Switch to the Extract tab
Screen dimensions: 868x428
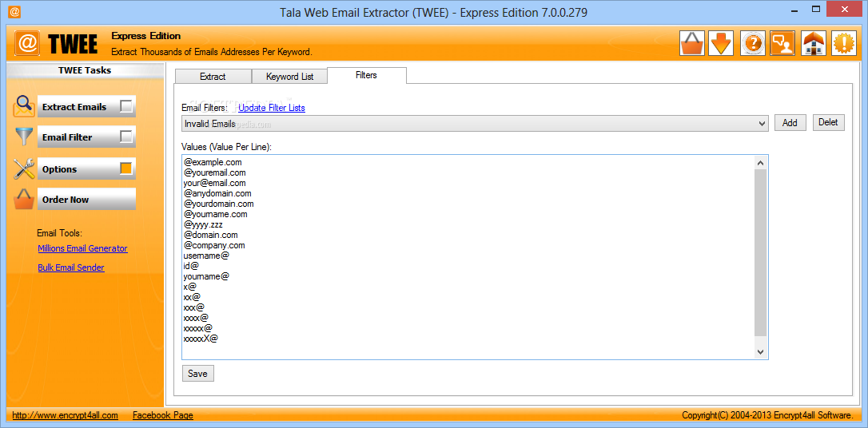tap(213, 77)
